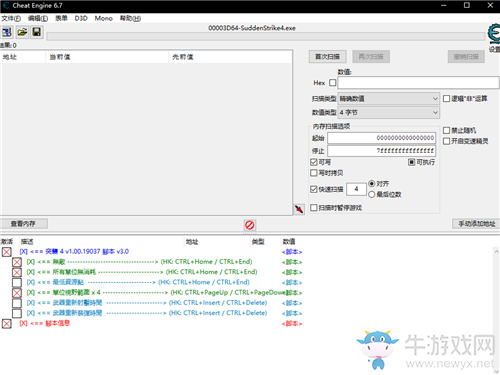Select the 腳本信息 description row
This screenshot has height=375, width=500.
point(45,323)
